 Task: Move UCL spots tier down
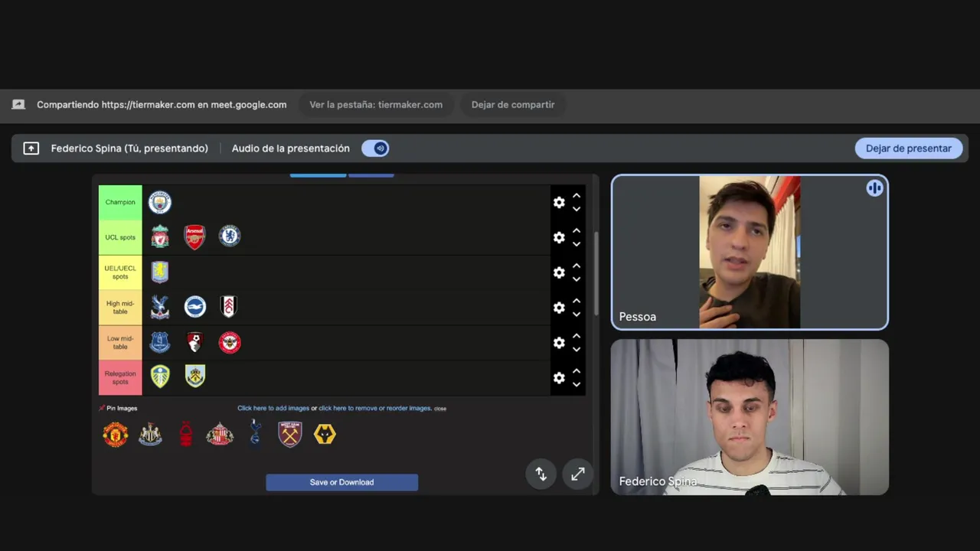pyautogui.click(x=577, y=244)
